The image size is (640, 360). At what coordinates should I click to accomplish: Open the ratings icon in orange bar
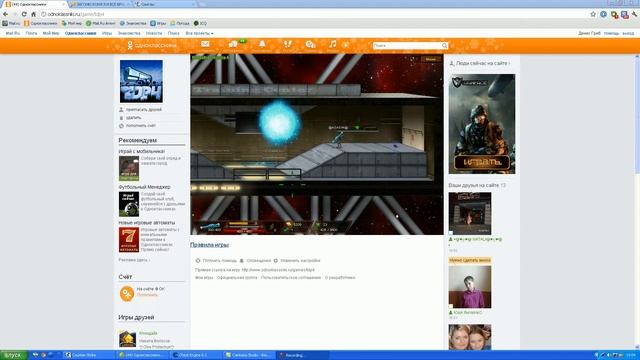tap(310, 44)
